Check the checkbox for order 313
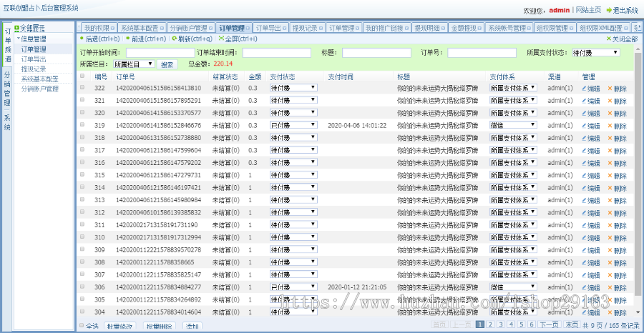Viewport: 644px width, 333px height. [x=82, y=199]
